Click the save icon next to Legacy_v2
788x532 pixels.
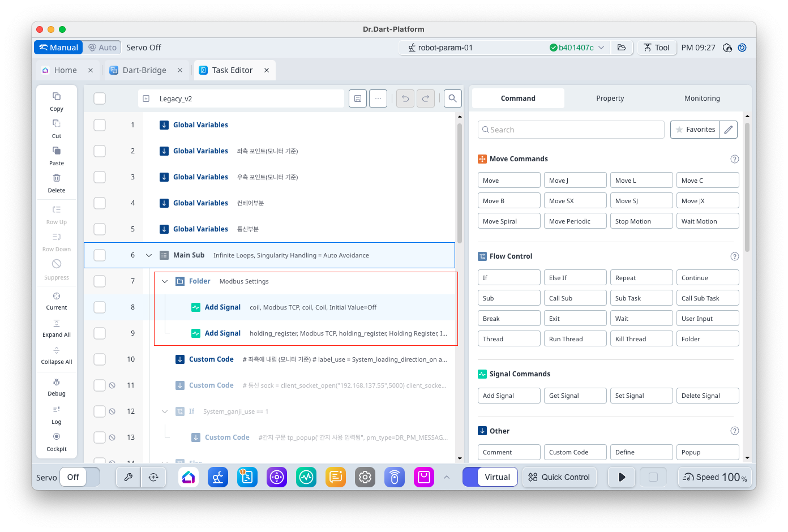pos(358,98)
